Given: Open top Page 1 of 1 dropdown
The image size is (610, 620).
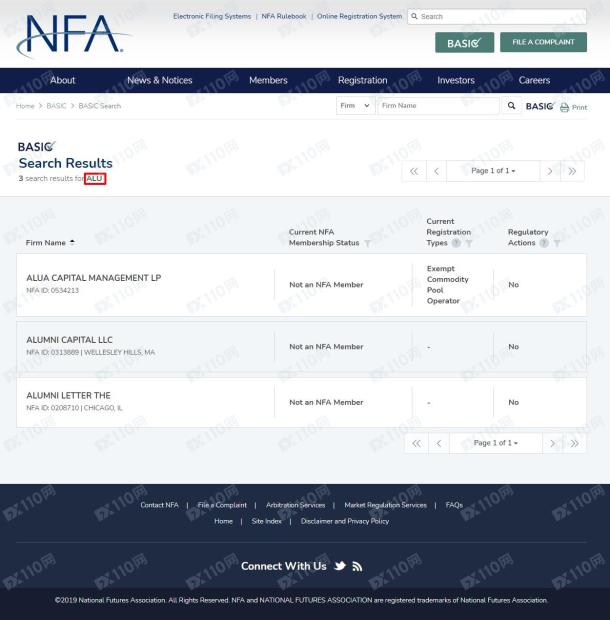Looking at the screenshot, I should point(493,171).
